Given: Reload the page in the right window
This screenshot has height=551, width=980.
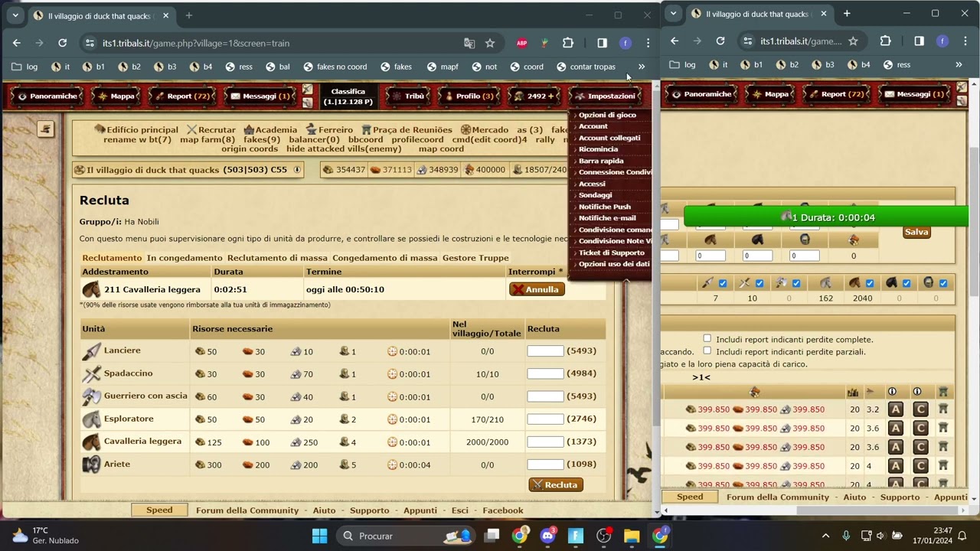Looking at the screenshot, I should (720, 41).
